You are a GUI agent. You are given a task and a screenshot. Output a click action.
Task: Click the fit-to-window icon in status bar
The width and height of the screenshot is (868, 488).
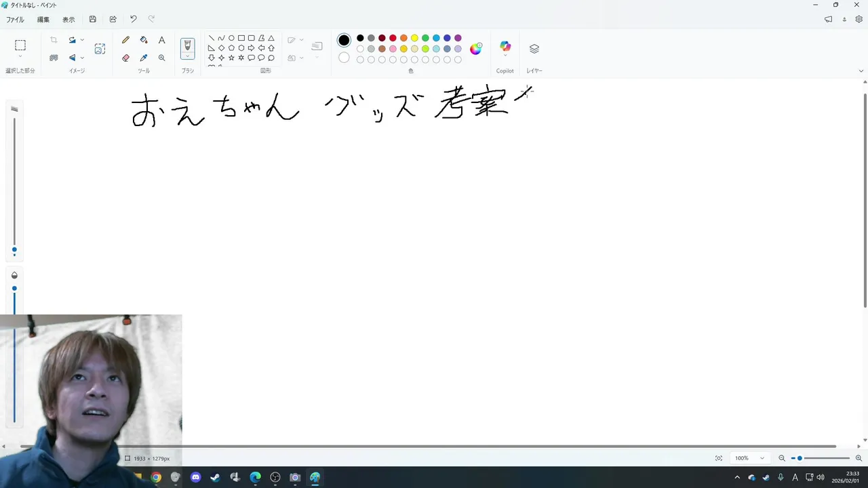click(x=719, y=458)
